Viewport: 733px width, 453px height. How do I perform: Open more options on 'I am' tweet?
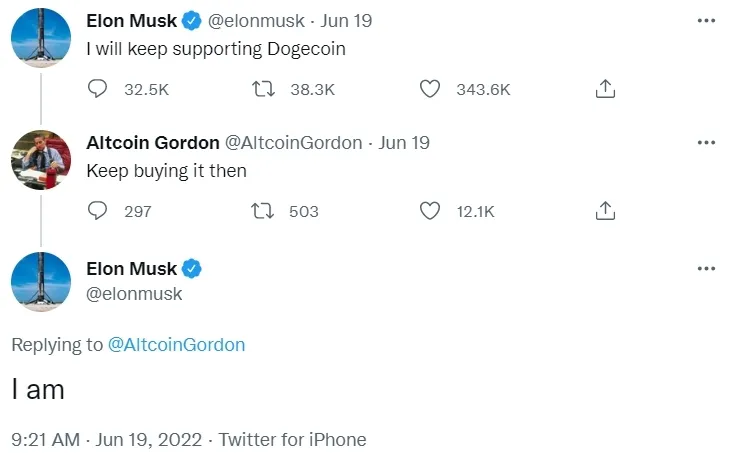(707, 268)
